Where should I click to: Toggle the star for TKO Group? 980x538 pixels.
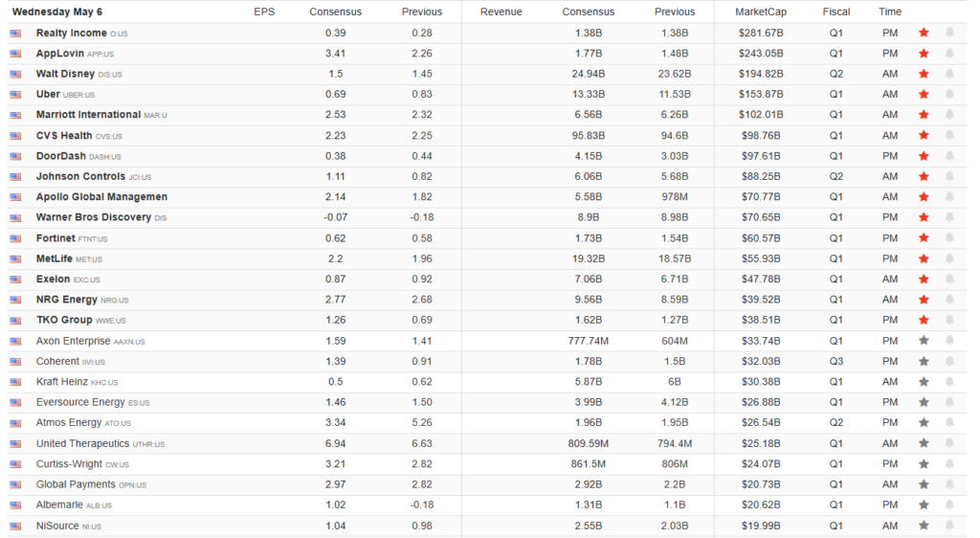tap(924, 320)
